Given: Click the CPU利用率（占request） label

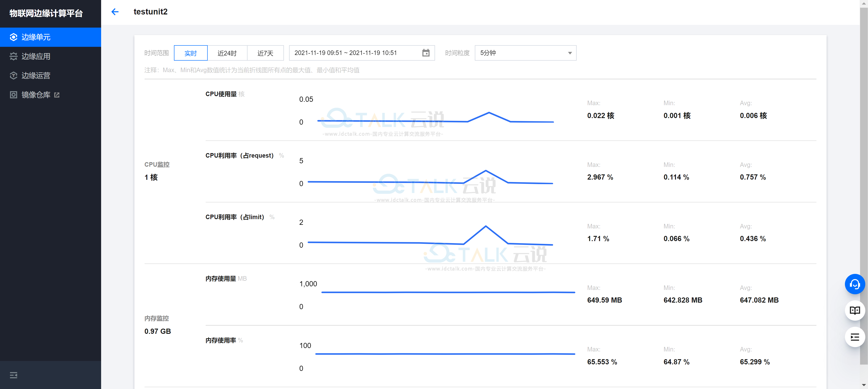Looking at the screenshot, I should [x=240, y=156].
